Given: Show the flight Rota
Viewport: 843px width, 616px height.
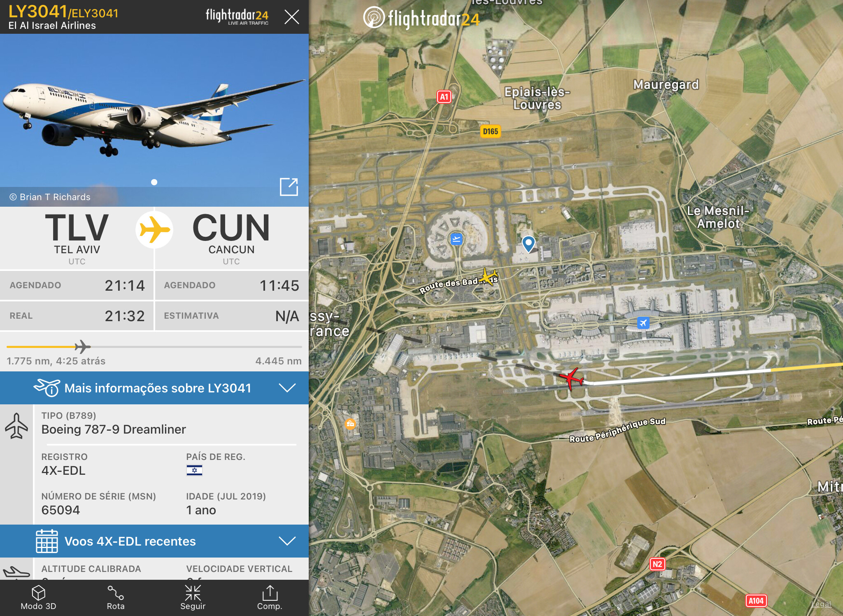Looking at the screenshot, I should coord(116,598).
